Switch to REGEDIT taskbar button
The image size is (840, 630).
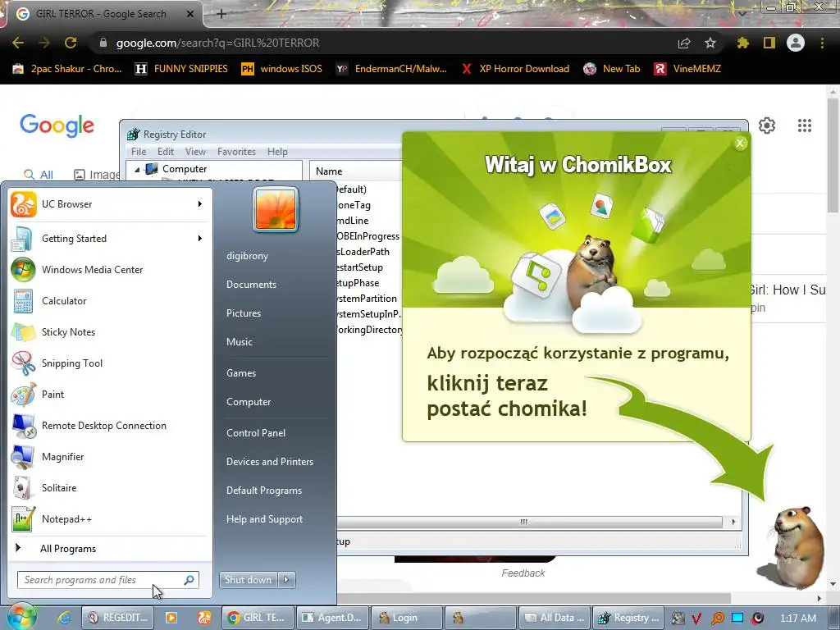[x=117, y=618]
